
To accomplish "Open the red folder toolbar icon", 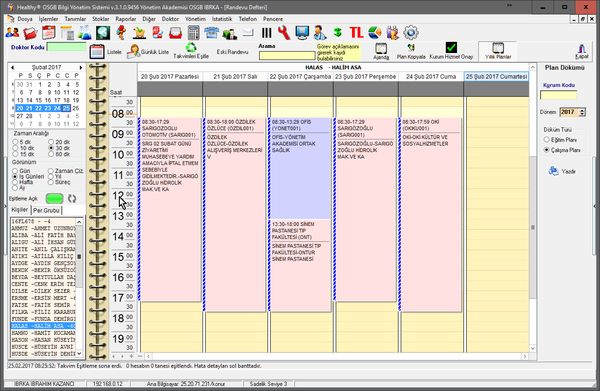I will (30, 33).
